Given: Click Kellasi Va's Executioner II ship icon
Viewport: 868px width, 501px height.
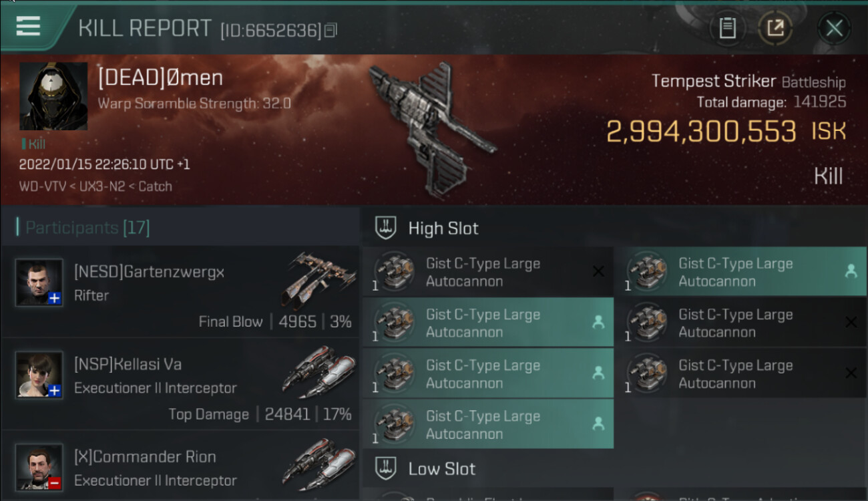Looking at the screenshot, I should [x=316, y=372].
